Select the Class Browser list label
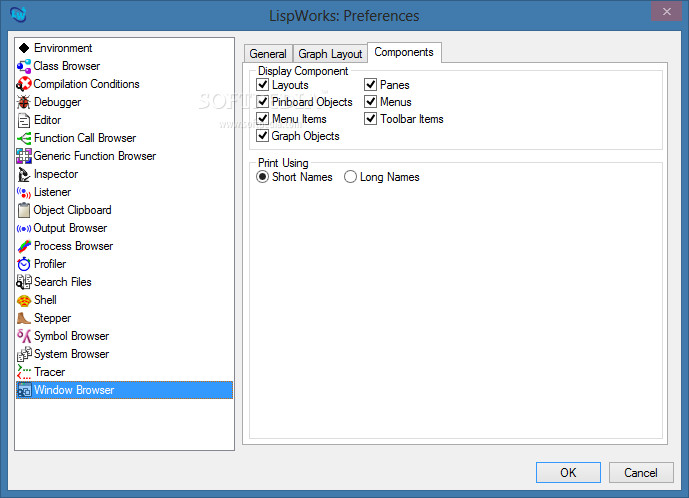The width and height of the screenshot is (689, 498). point(67,66)
